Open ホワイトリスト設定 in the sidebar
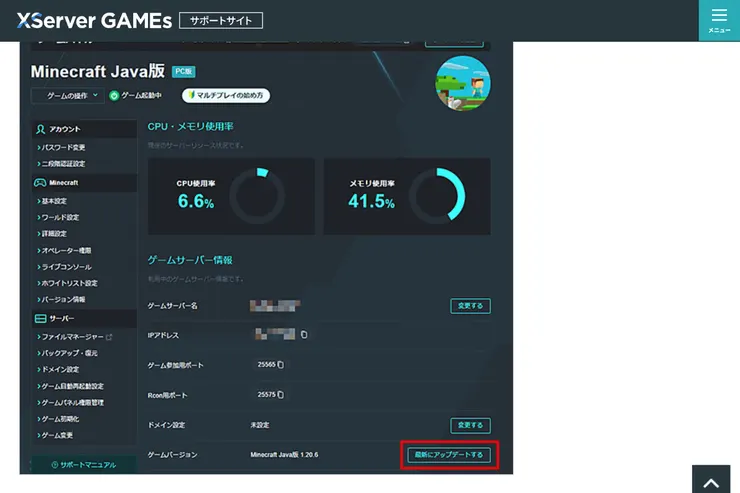The height and width of the screenshot is (493, 740). pyautogui.click(x=67, y=283)
